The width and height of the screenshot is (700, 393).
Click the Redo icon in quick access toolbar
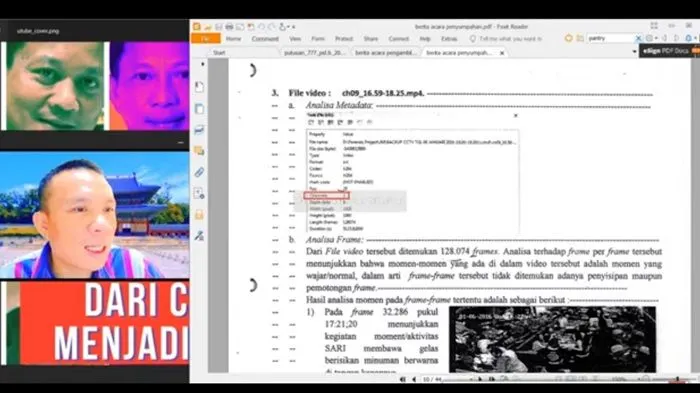[271, 27]
